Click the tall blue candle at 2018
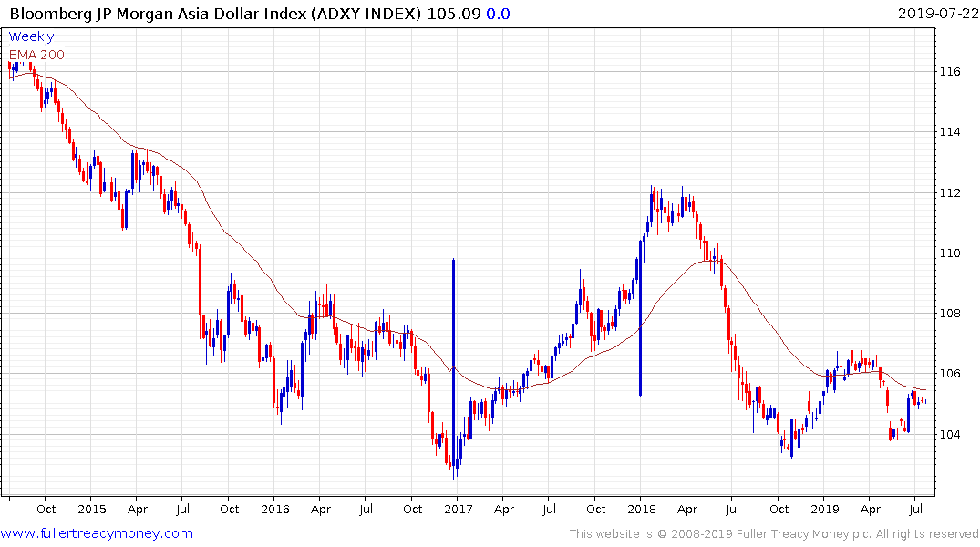The width and height of the screenshot is (980, 547). pyautogui.click(x=640, y=319)
